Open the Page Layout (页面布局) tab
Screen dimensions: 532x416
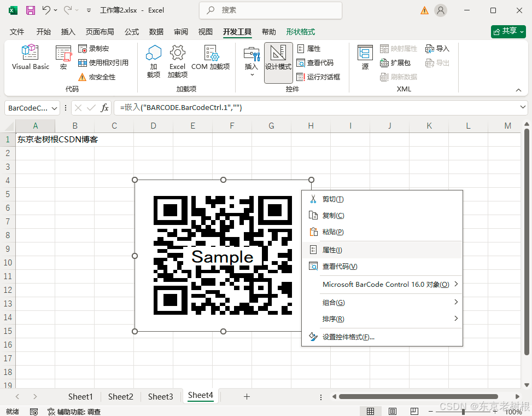click(x=100, y=32)
